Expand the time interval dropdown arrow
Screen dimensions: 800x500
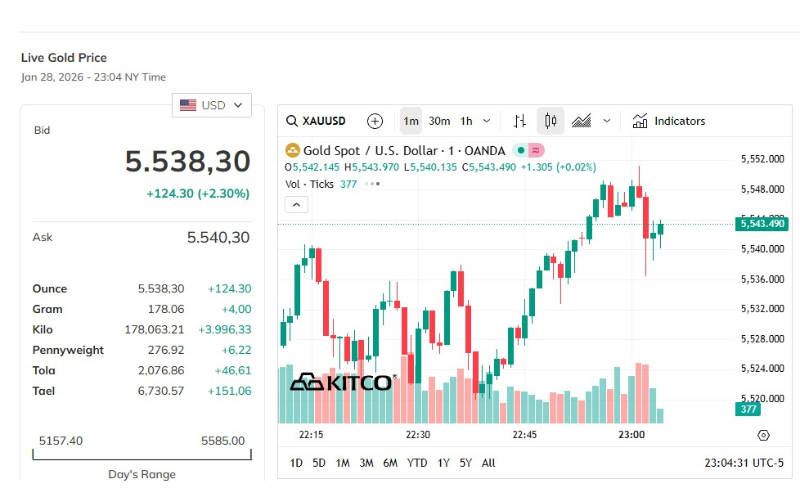487,121
